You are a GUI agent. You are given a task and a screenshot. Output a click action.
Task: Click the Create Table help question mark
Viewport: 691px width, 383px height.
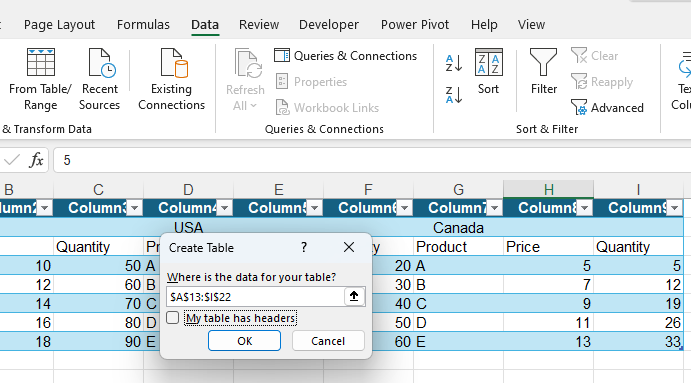pos(304,247)
